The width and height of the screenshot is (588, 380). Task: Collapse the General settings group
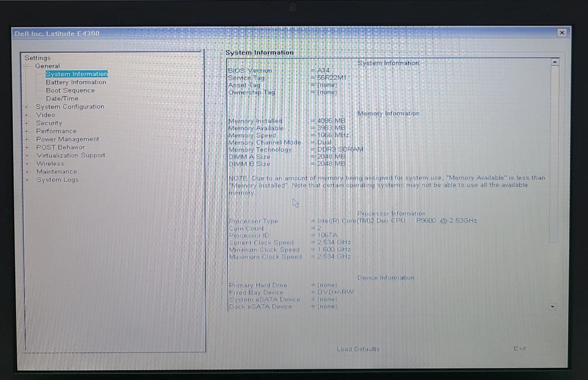click(x=48, y=65)
